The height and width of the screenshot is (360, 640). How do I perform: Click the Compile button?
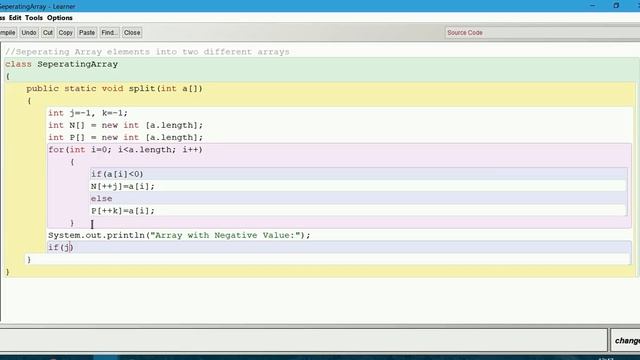(8, 33)
